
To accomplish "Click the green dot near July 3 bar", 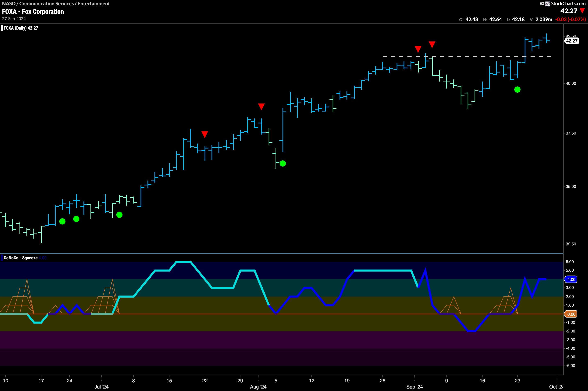I will 119,215.
